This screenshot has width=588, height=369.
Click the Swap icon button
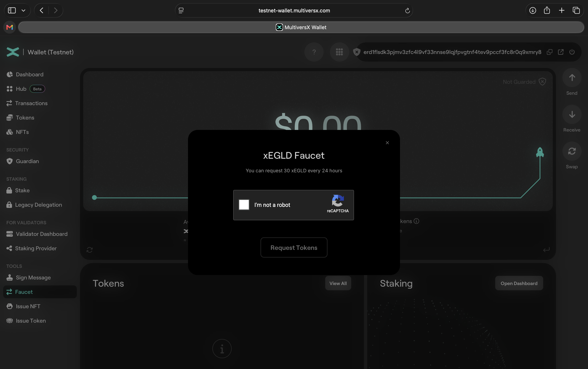click(x=572, y=151)
